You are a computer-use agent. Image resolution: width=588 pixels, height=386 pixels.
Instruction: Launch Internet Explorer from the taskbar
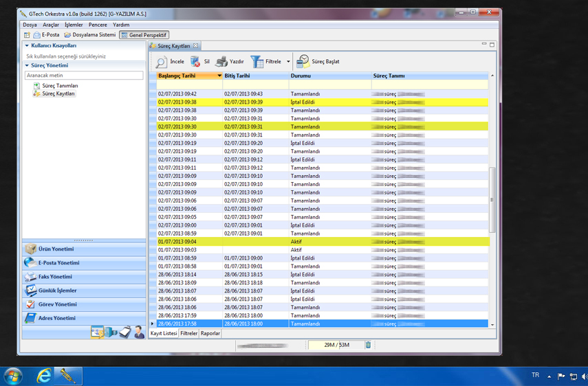point(44,376)
